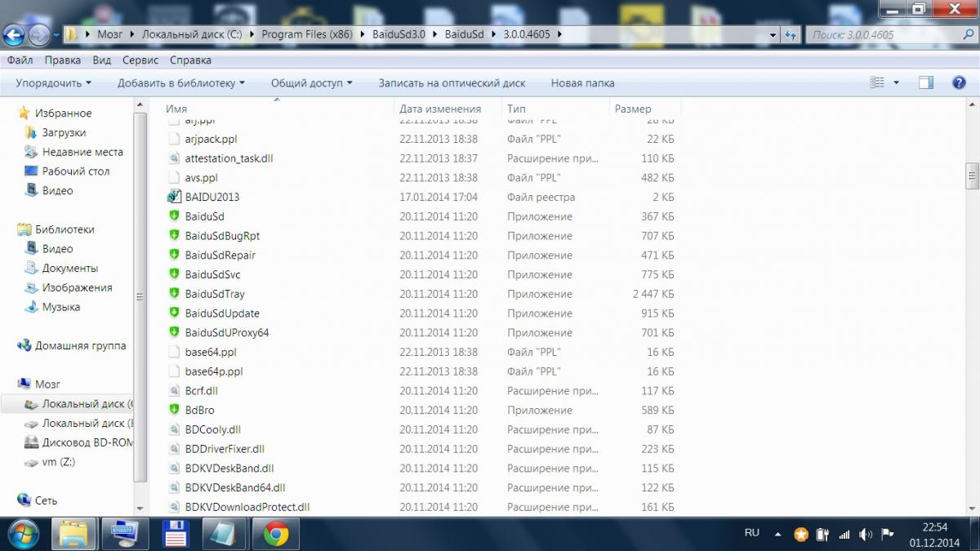Click the Forward navigation arrow
Image resolution: width=980 pixels, height=551 pixels.
(38, 35)
